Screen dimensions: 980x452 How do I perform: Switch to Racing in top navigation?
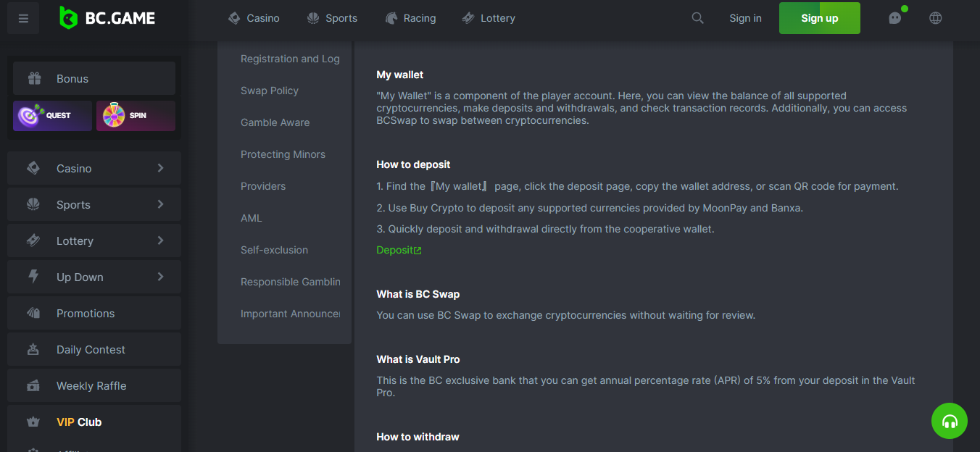point(410,18)
